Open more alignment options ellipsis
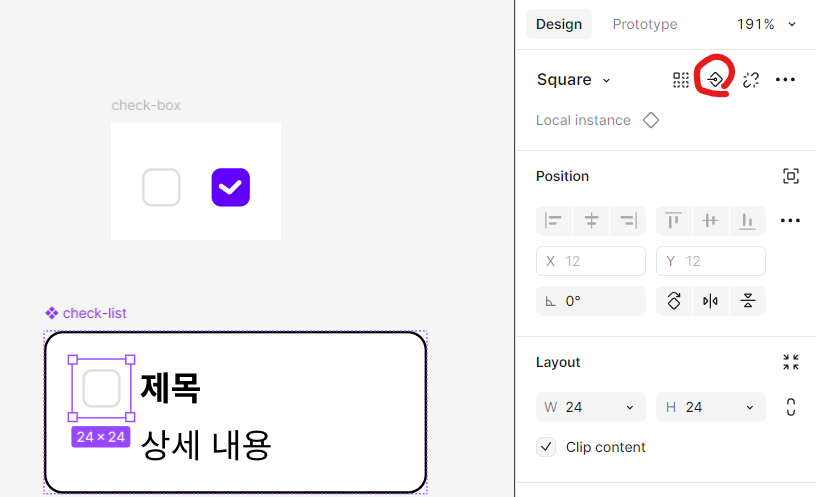Screen dimensions: 816x497 [x=790, y=221]
